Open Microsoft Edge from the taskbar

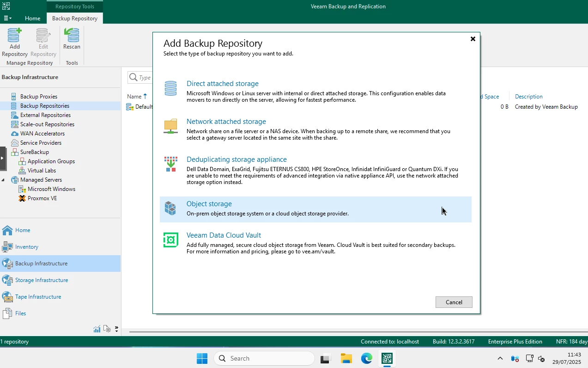(367, 358)
